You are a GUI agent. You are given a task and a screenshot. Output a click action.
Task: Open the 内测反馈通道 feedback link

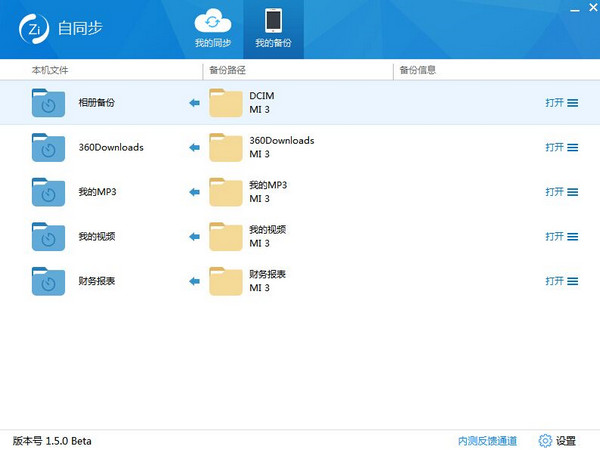coord(488,441)
